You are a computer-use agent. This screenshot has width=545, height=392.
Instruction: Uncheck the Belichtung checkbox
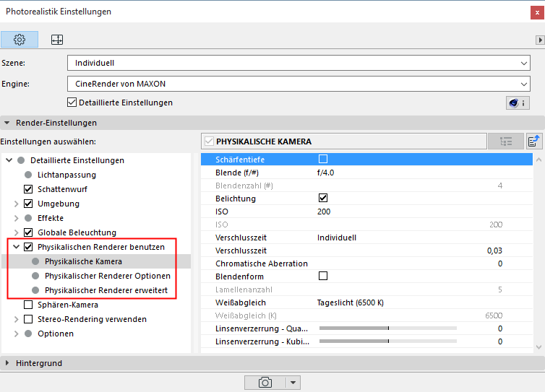pos(323,198)
